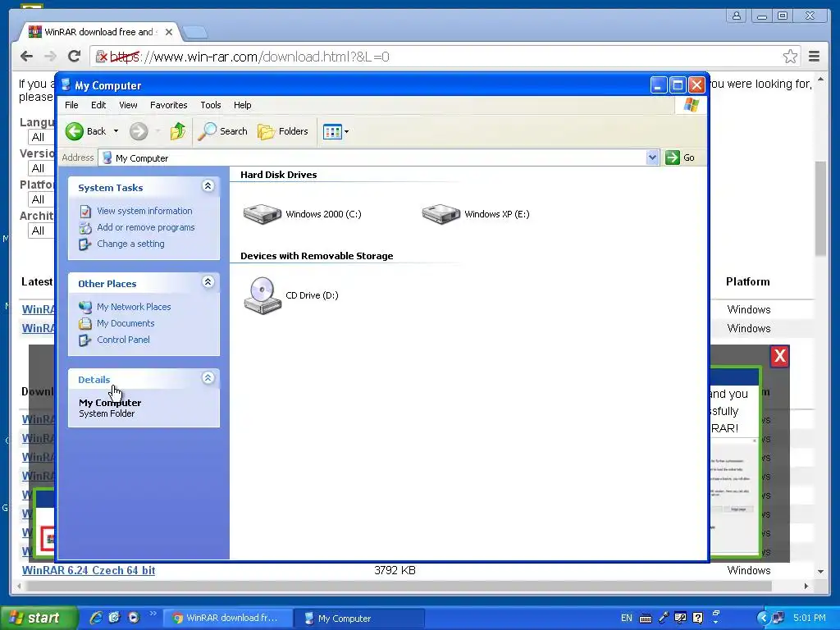Click the help question mark tray icon
Image resolution: width=840 pixels, height=630 pixels.
click(697, 618)
